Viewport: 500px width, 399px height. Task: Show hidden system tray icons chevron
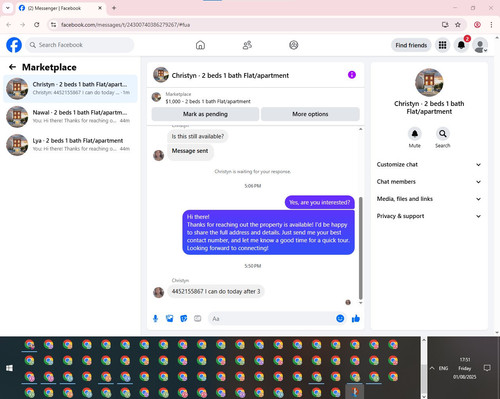pyautogui.click(x=432, y=368)
